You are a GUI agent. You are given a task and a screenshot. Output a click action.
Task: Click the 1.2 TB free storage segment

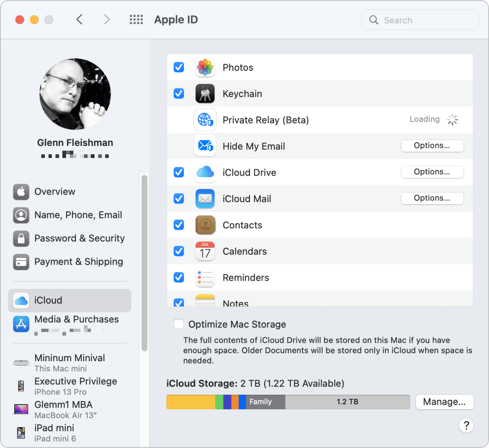point(347,402)
